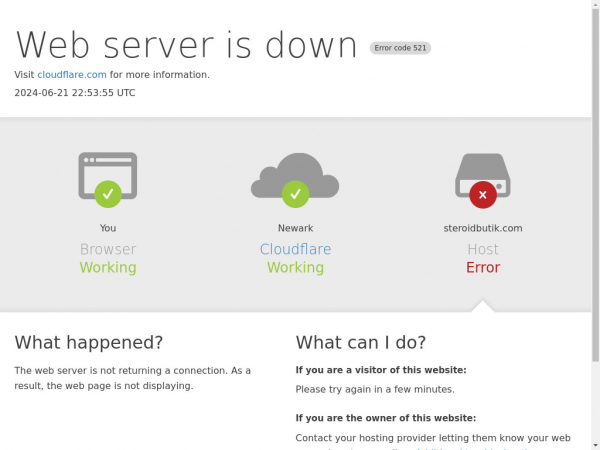600x450 pixels.
Task: Click Please try again in a few minutes
Action: (375, 389)
